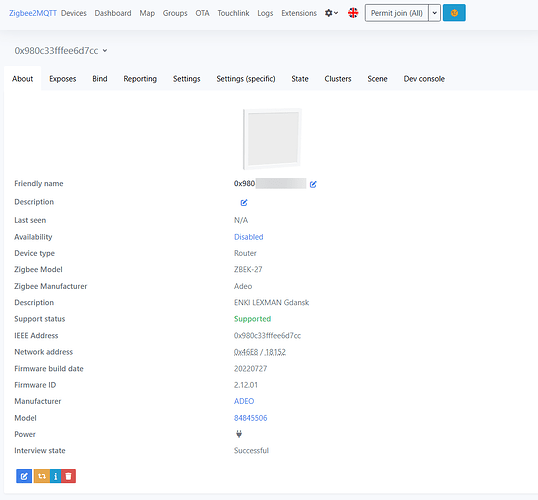Open the Map menu item
This screenshot has width=538, height=500.
pyautogui.click(x=147, y=13)
